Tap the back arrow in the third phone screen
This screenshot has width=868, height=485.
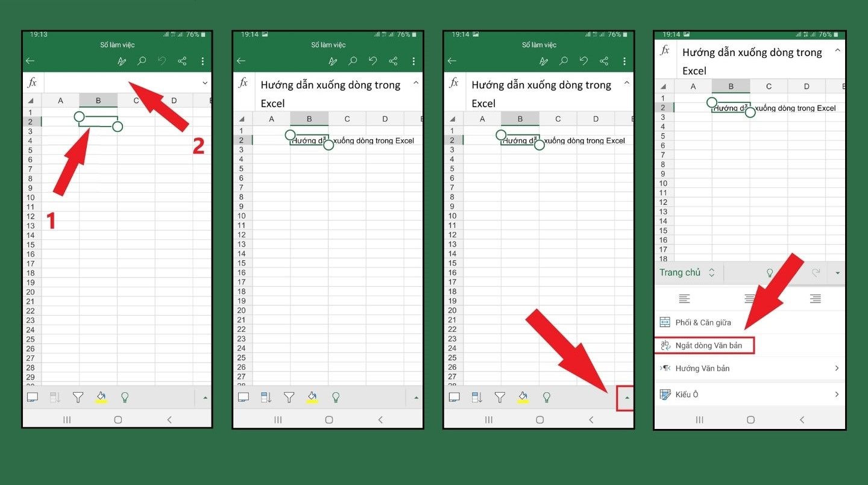click(x=452, y=61)
